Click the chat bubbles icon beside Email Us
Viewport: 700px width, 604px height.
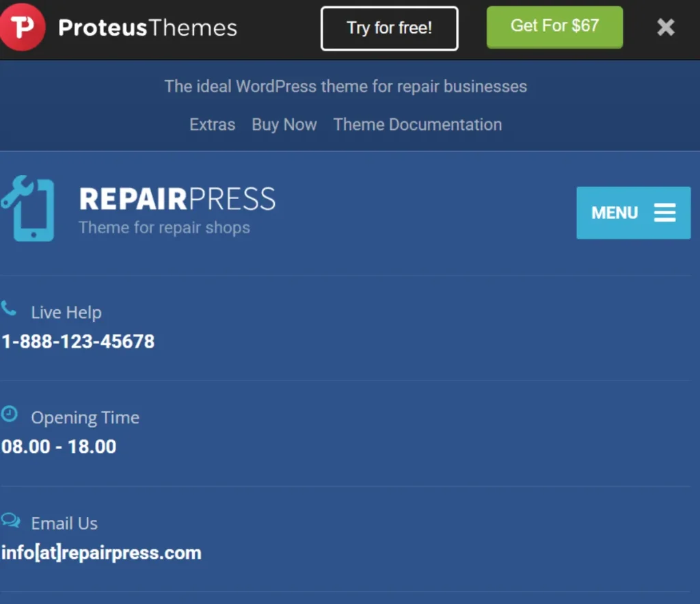[10, 520]
